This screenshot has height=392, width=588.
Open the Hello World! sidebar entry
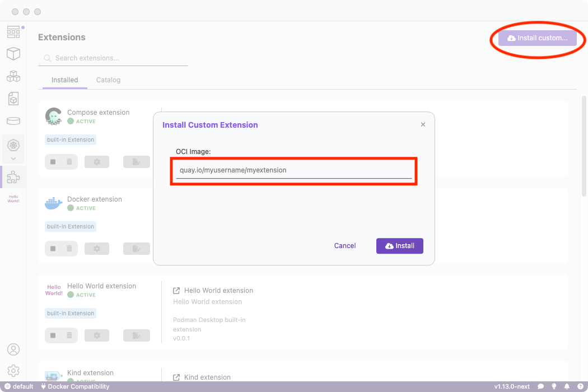point(13,199)
